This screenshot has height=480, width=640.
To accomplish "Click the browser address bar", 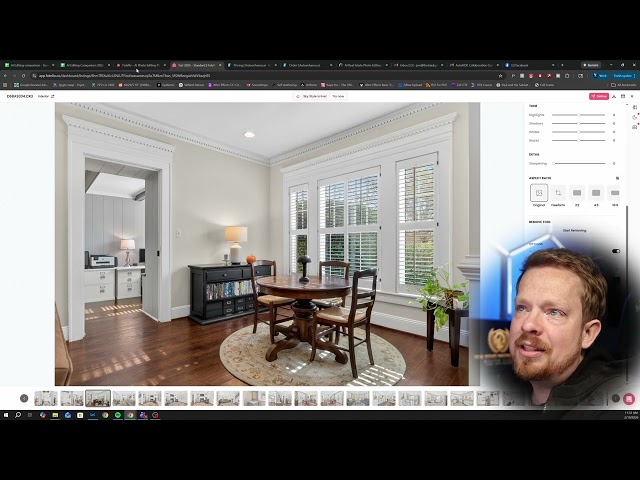I will click(265, 76).
